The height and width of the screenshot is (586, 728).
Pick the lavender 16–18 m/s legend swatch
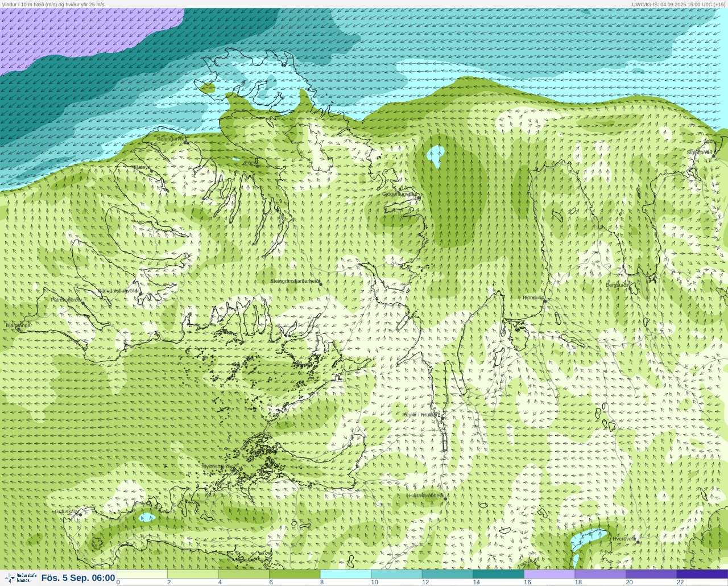click(x=549, y=574)
